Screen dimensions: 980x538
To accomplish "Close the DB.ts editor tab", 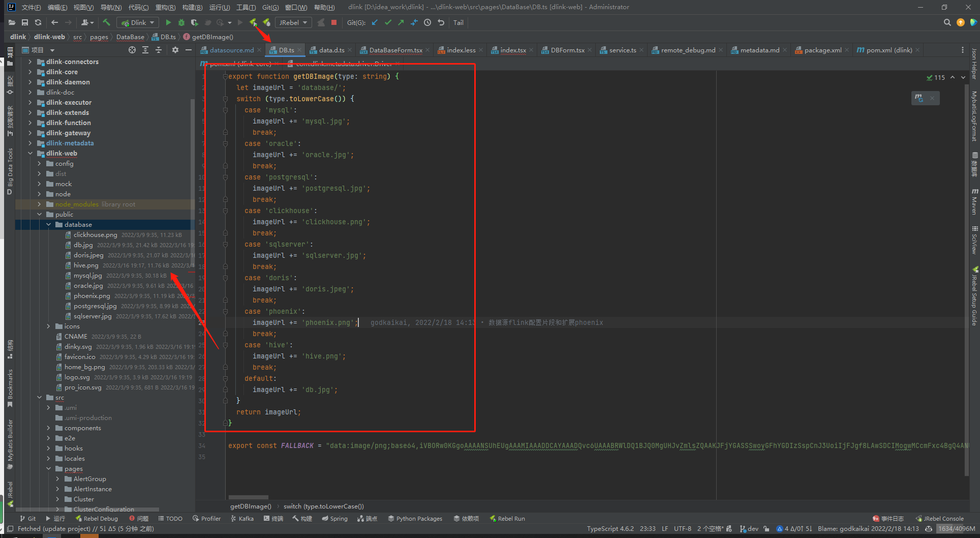I will point(300,50).
